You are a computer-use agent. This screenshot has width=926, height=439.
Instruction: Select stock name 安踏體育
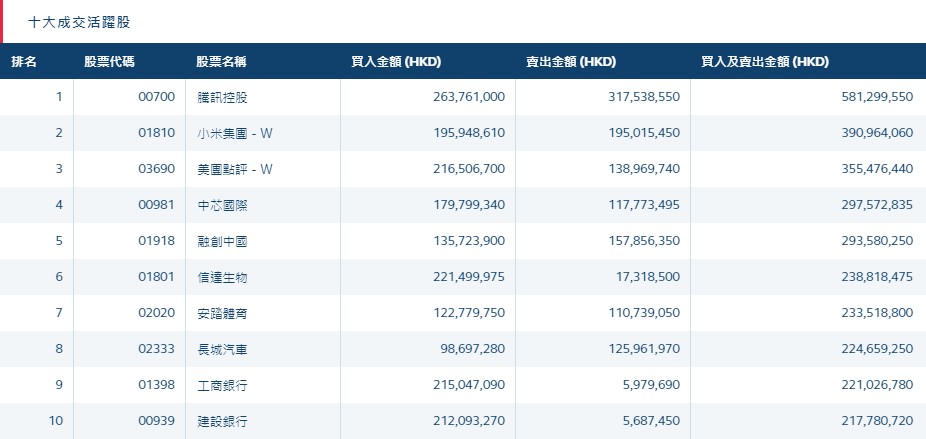pos(222,313)
